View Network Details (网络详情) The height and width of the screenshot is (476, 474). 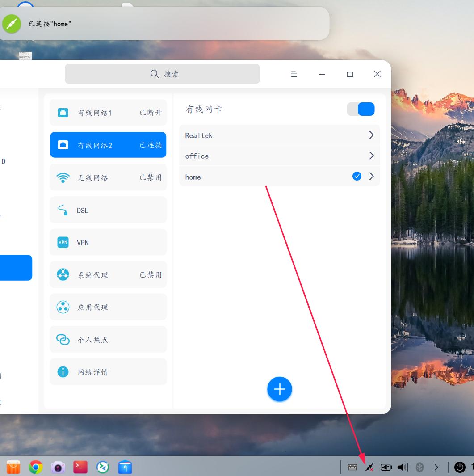108,371
